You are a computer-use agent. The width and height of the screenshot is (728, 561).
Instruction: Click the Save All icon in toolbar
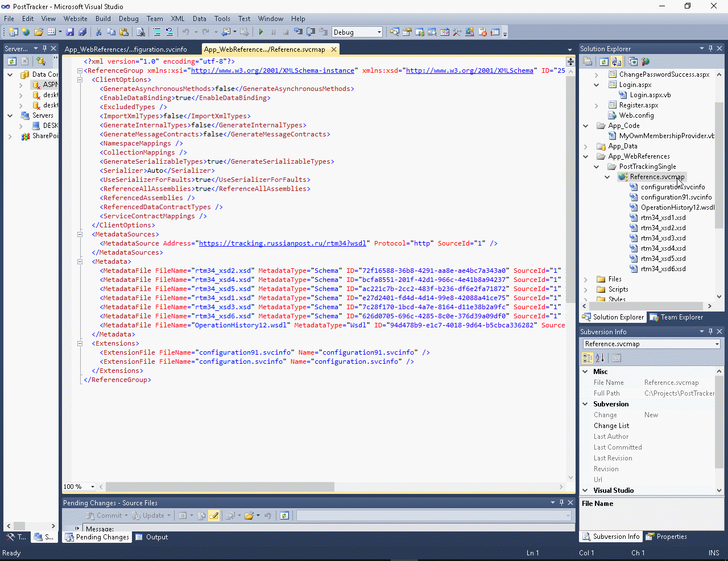(82, 32)
